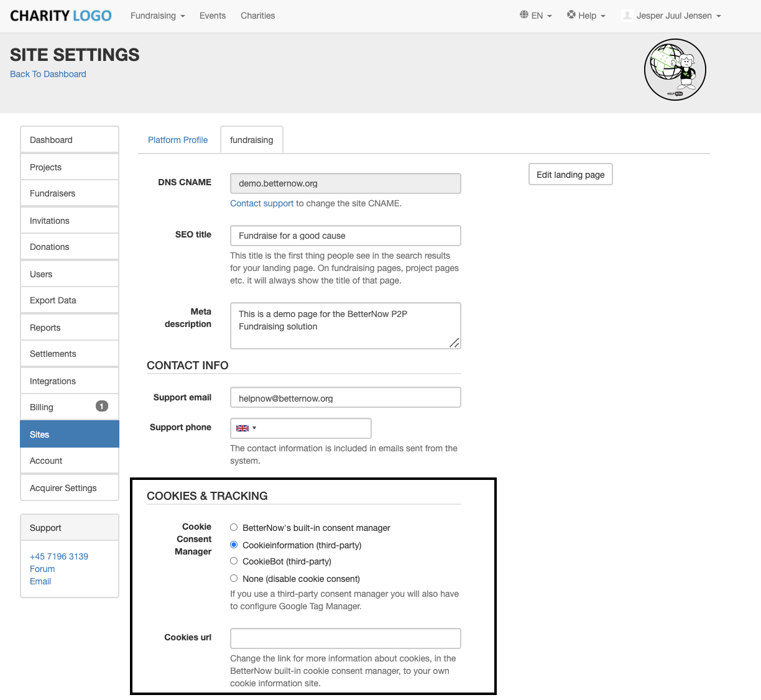Click the Support email input field
The height and width of the screenshot is (700, 761).
(346, 397)
